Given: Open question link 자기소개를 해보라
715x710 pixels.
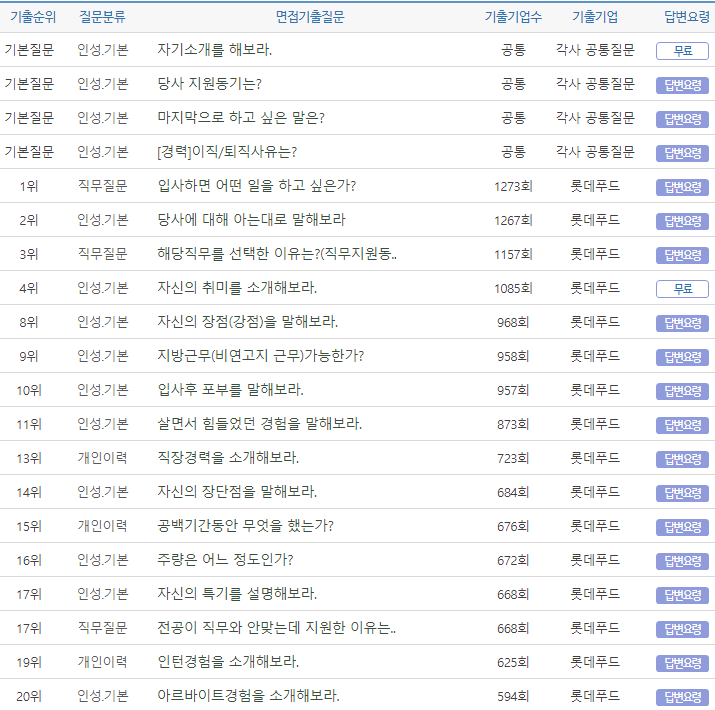Looking at the screenshot, I should pyautogui.click(x=214, y=50).
